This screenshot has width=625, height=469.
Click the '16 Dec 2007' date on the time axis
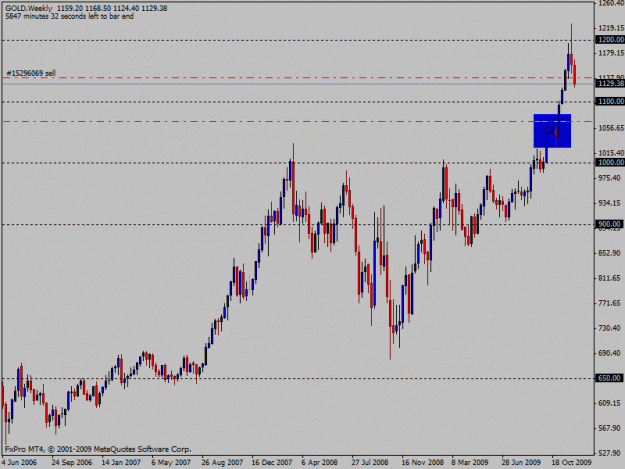272,463
